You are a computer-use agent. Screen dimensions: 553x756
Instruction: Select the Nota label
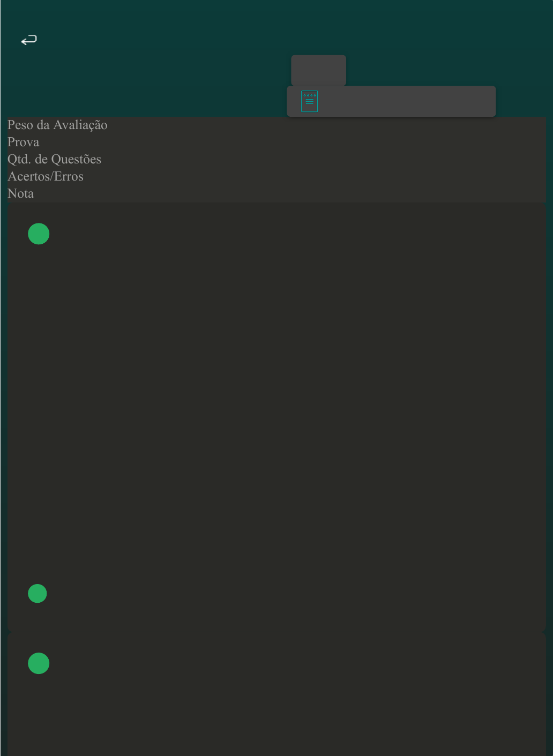click(20, 193)
